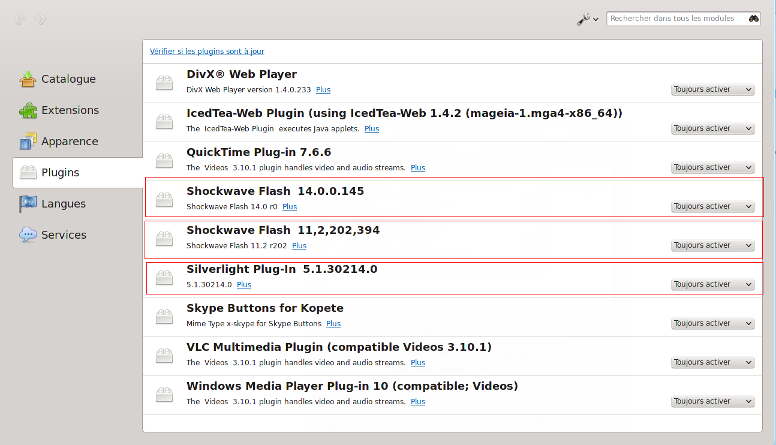Click 'Plus' link for Skype Buttons

(x=334, y=324)
